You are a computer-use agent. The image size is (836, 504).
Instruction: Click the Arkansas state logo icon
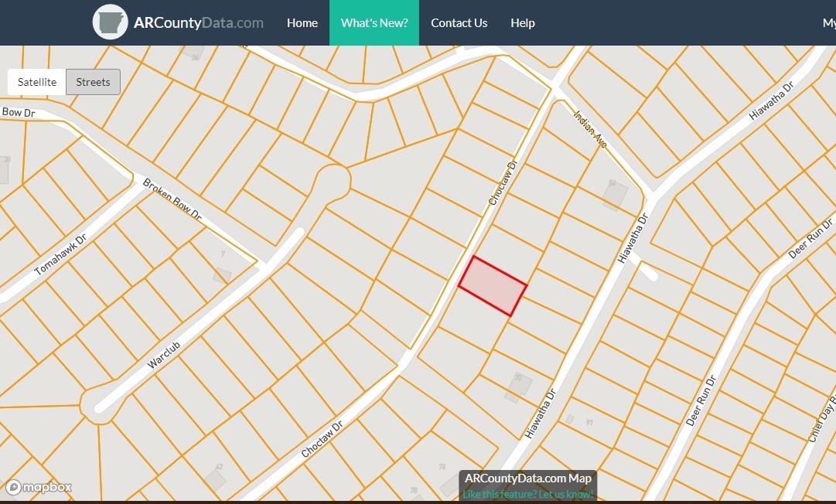pos(110,22)
